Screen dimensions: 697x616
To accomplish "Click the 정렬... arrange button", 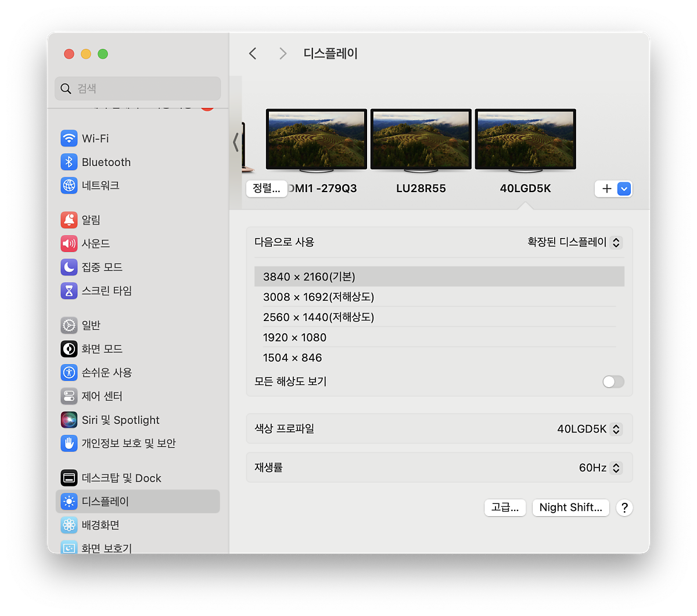I will [267, 189].
